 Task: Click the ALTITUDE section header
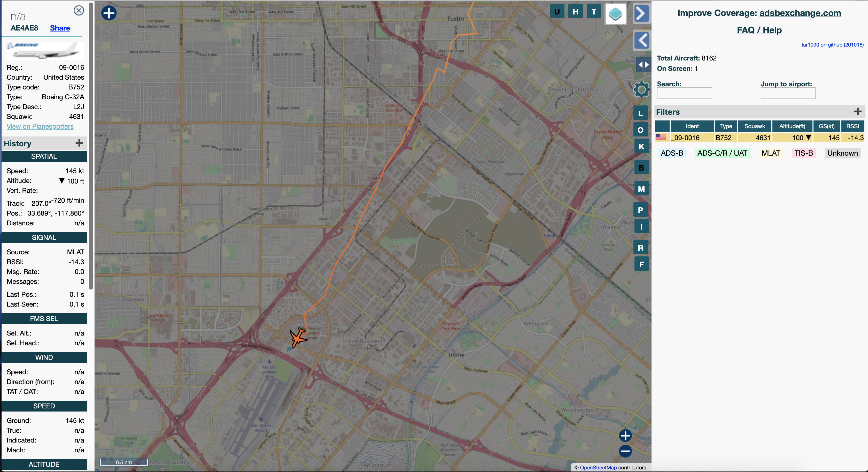coord(44,464)
